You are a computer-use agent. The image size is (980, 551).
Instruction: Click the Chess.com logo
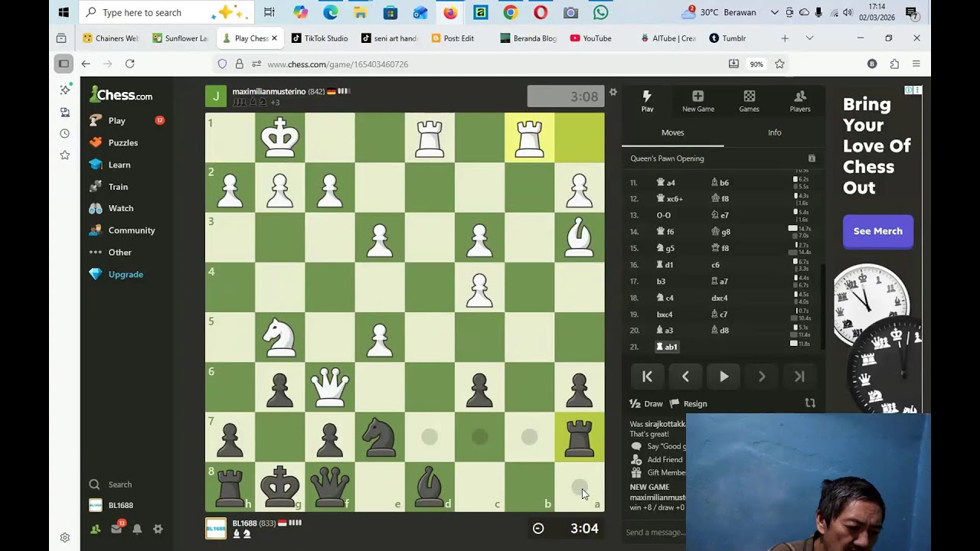point(121,95)
